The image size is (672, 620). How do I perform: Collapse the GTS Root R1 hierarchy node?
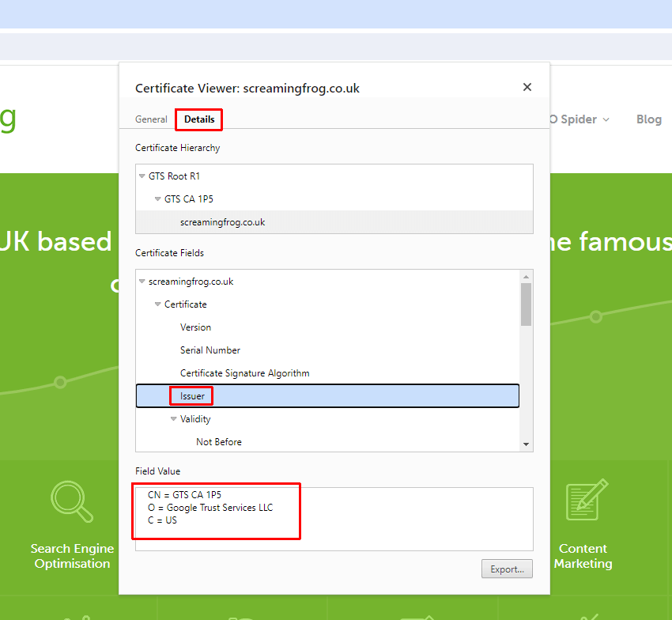142,176
